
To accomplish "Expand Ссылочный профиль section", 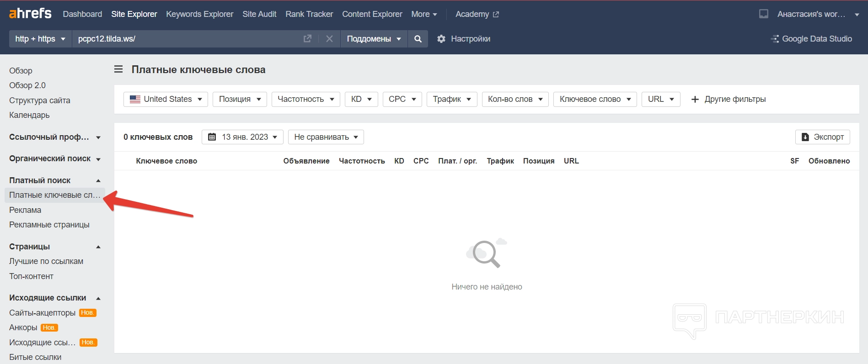I will [x=55, y=137].
